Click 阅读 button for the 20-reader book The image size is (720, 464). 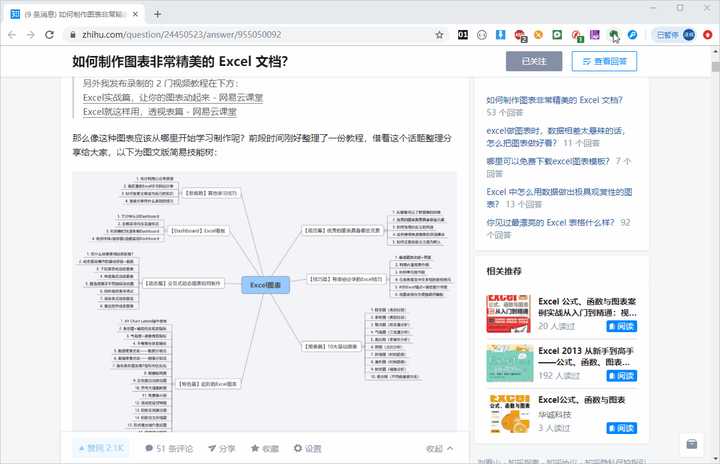621,326
